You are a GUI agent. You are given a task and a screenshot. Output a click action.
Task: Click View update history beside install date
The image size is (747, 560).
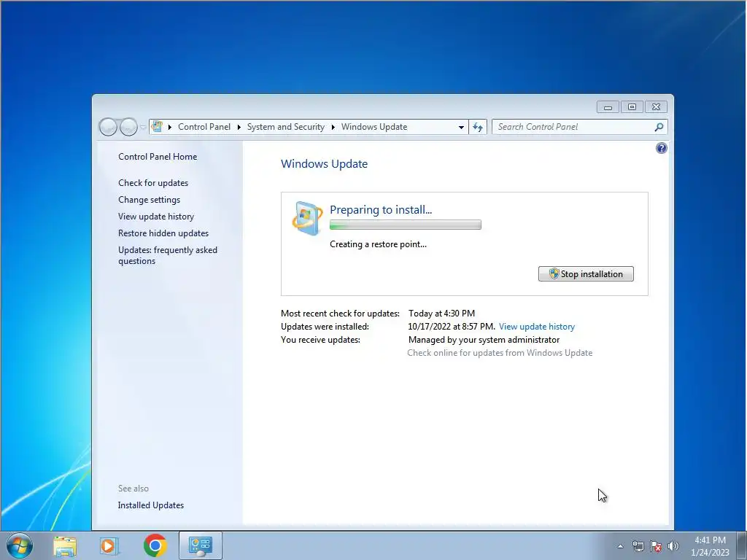click(x=537, y=327)
